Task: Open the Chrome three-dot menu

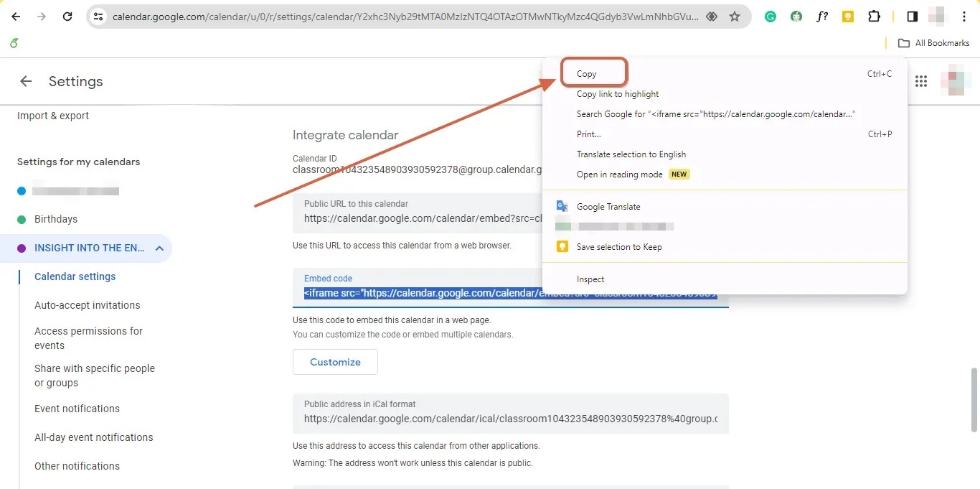Action: [964, 17]
